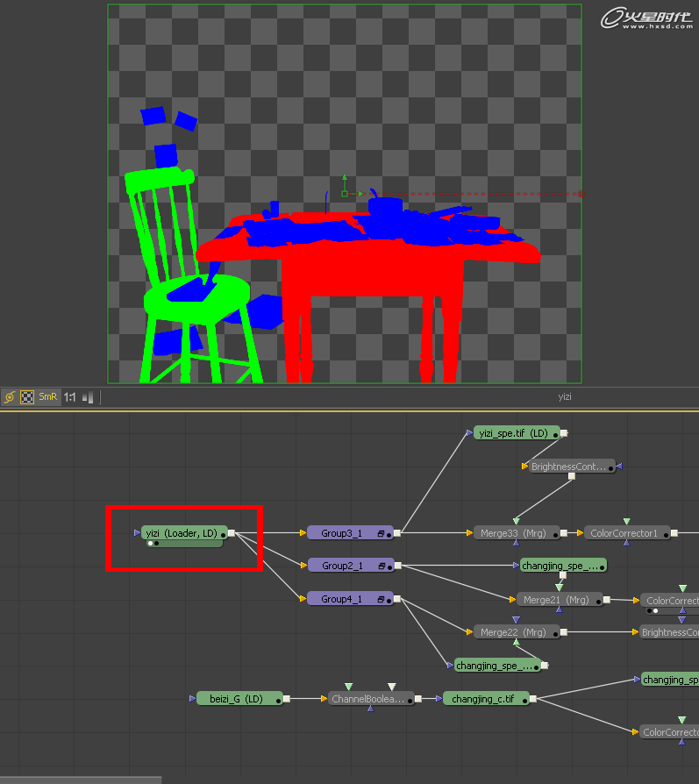Image resolution: width=699 pixels, height=784 pixels.
Task: Click the yellow input arrow of Group3_1
Action: 303,533
